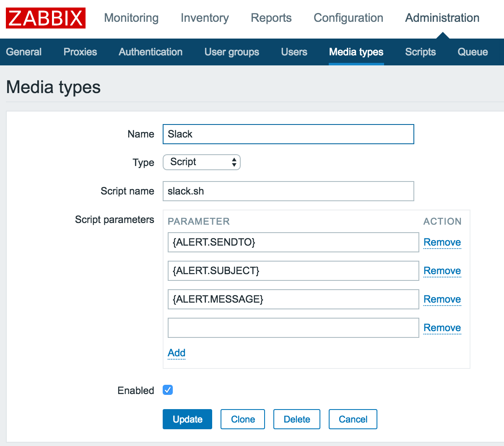Open the Inventory menu
This screenshot has height=446, width=504.
[x=205, y=18]
